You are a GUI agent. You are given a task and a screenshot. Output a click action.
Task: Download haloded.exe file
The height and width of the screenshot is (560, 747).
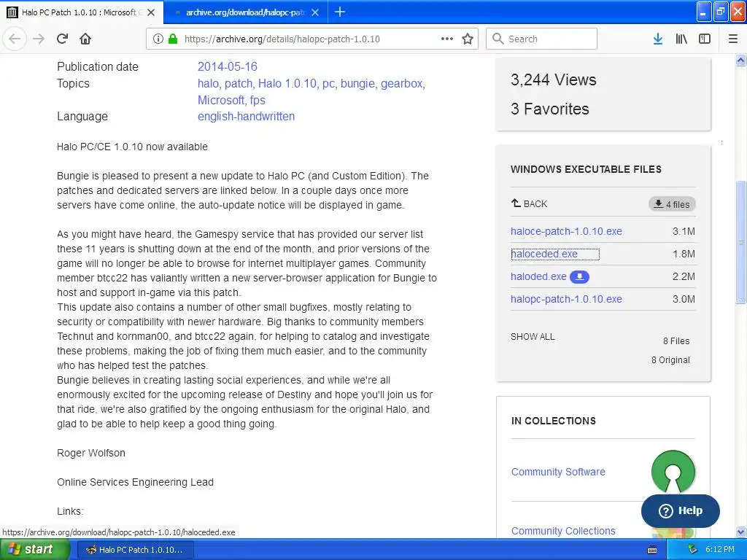(538, 276)
